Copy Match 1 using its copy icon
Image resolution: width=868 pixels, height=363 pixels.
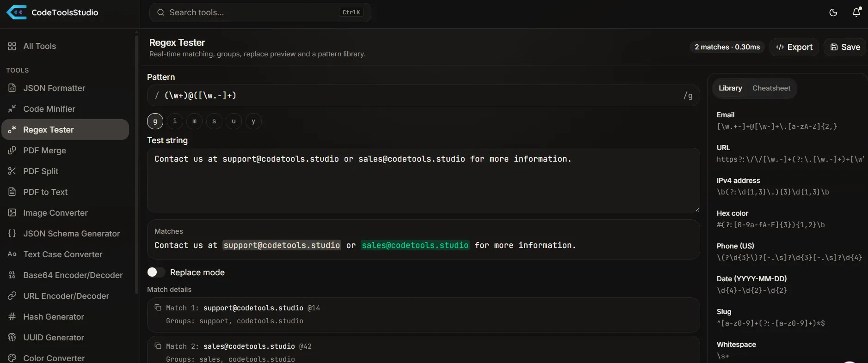point(158,308)
